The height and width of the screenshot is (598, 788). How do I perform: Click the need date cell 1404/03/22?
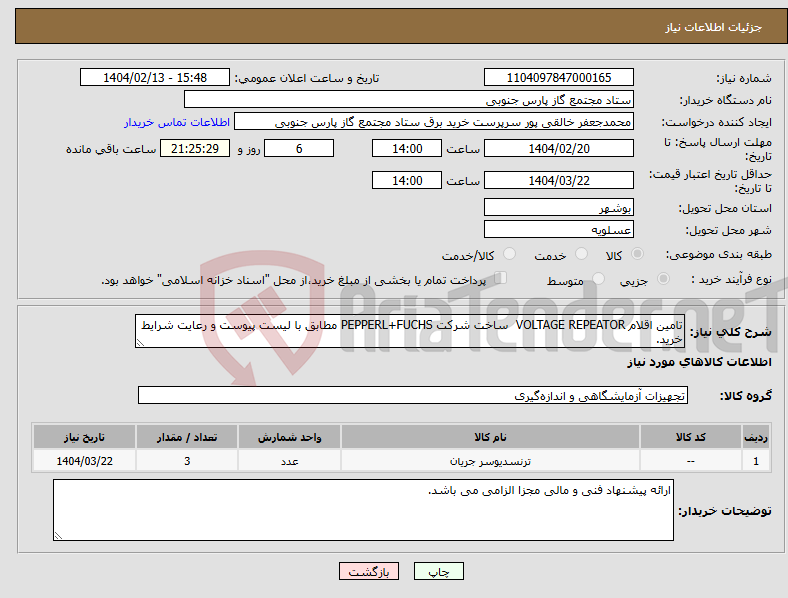[84, 461]
